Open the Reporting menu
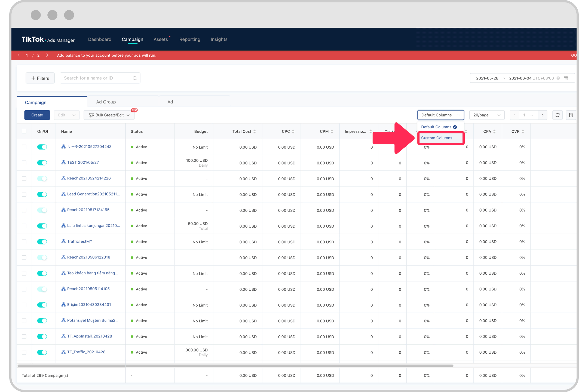This screenshot has width=588, height=392. coord(190,39)
